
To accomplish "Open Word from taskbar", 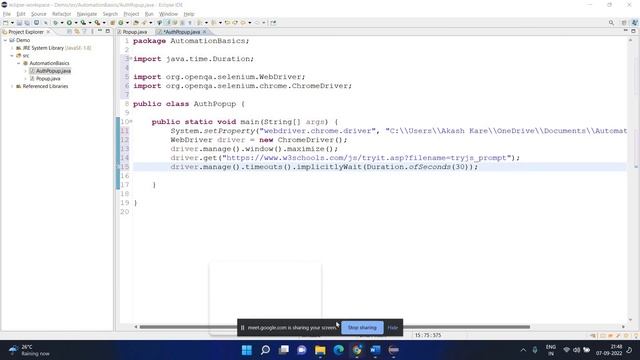I will (376, 350).
